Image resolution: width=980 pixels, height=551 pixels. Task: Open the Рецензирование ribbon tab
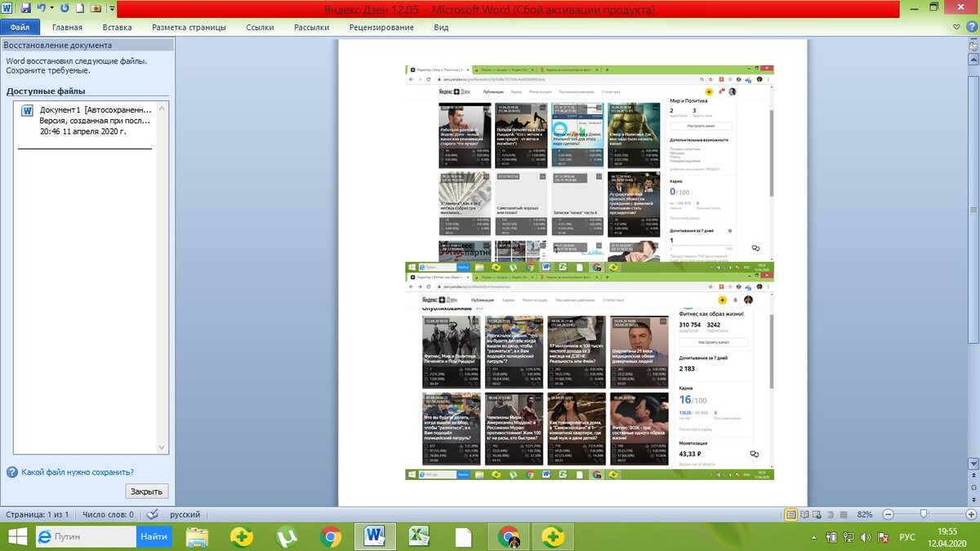[381, 27]
